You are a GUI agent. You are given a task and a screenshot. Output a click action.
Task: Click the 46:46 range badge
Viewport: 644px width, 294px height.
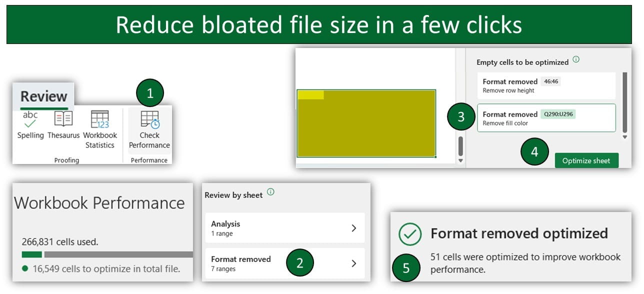[551, 81]
